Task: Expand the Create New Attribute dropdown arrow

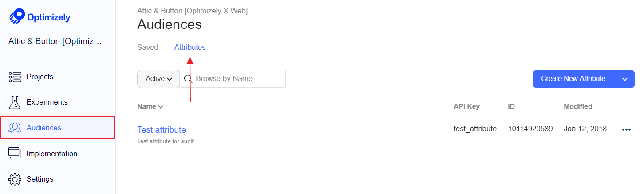Action: coord(625,79)
